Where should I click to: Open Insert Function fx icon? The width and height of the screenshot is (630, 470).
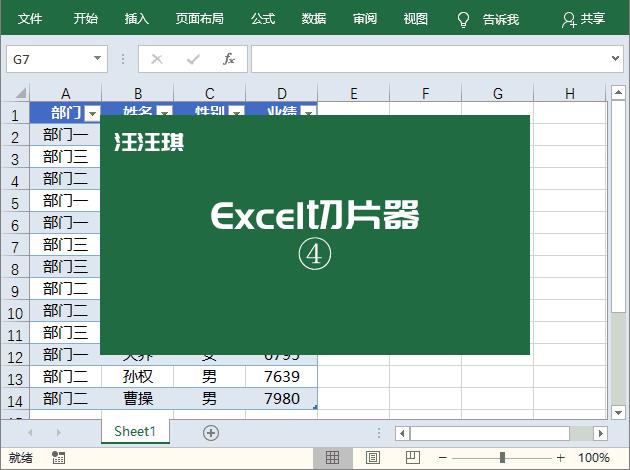click(229, 59)
